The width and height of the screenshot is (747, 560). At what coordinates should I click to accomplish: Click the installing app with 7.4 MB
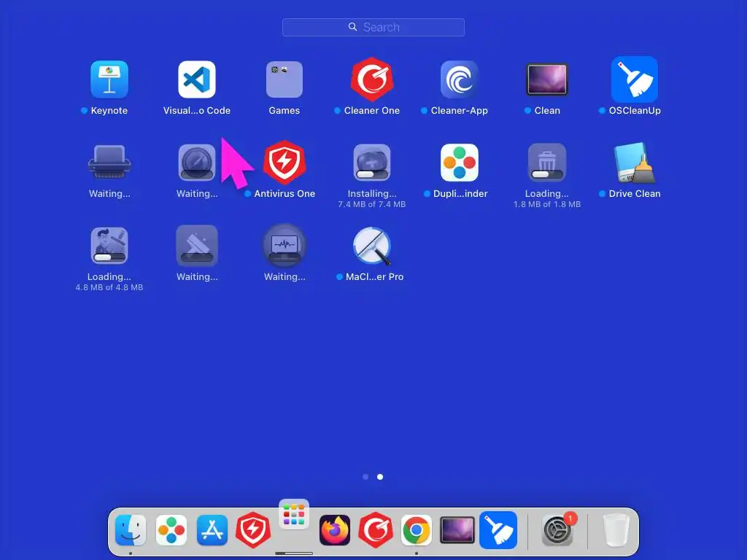tap(372, 163)
